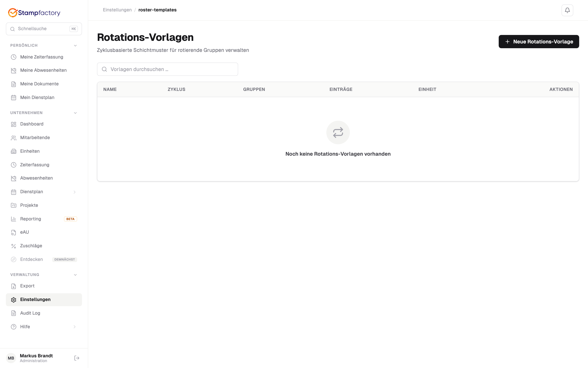Click the Zyklus column header
Screen dimensions: 588x368
coord(176,89)
